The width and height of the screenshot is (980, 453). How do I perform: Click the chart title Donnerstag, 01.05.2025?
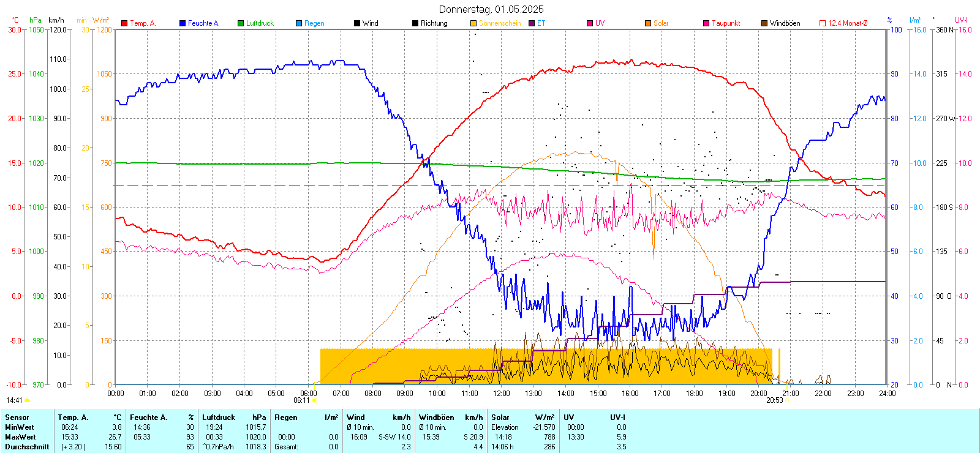[x=491, y=9]
